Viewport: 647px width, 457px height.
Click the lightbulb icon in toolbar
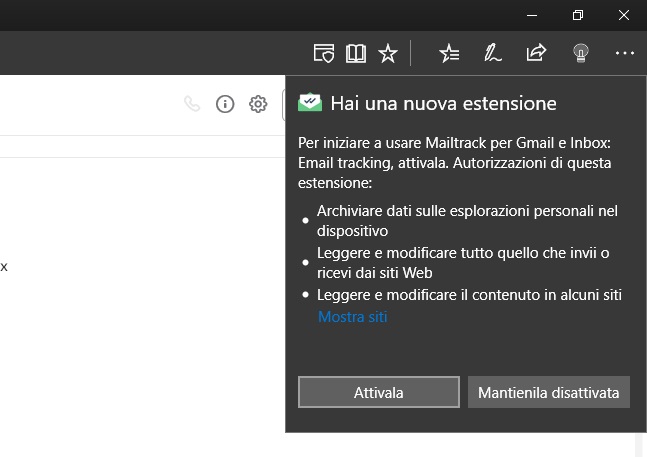[x=580, y=53]
